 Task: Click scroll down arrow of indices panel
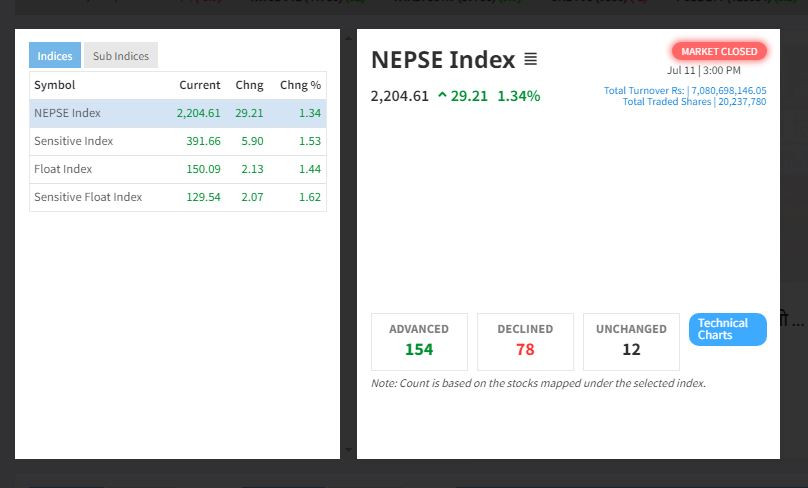(x=348, y=450)
